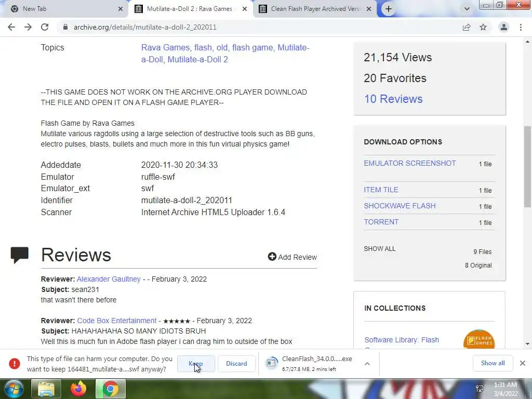Bookmark this page with the star icon

coord(483,27)
